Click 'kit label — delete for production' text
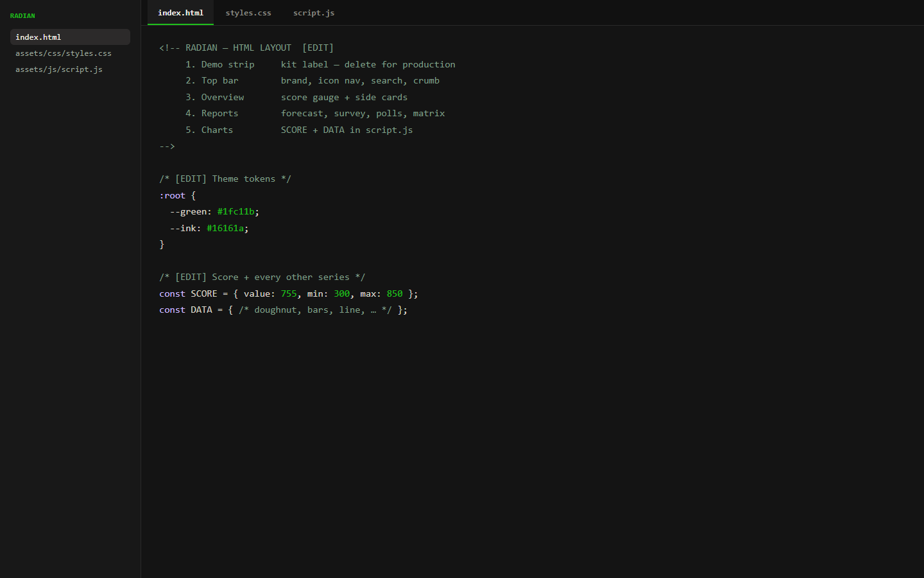 point(368,64)
